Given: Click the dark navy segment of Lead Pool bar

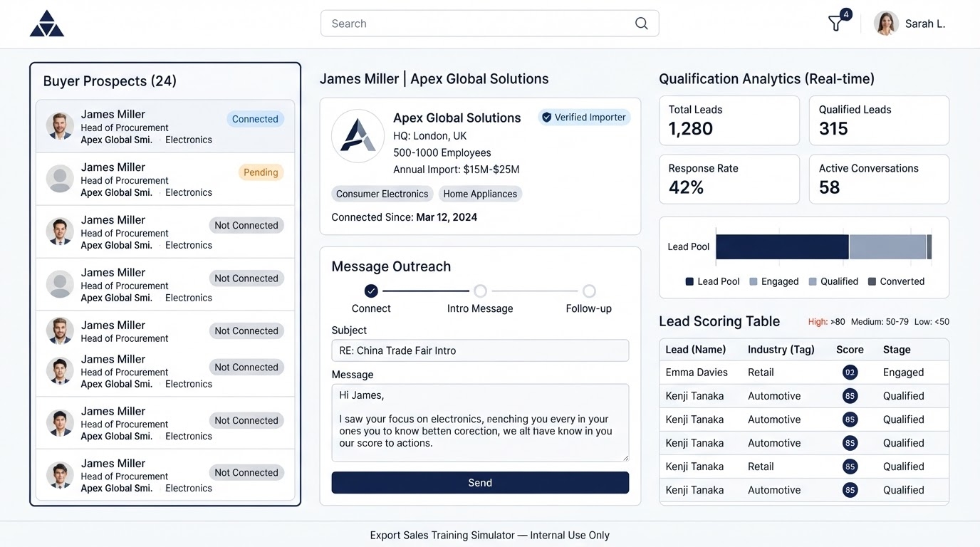Looking at the screenshot, I should coord(782,246).
